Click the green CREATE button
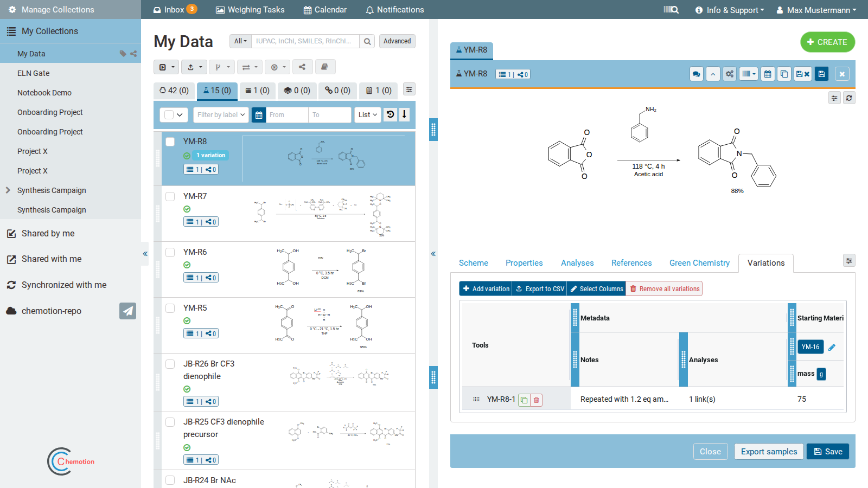Image resolution: width=868 pixels, height=488 pixels. 827,42
